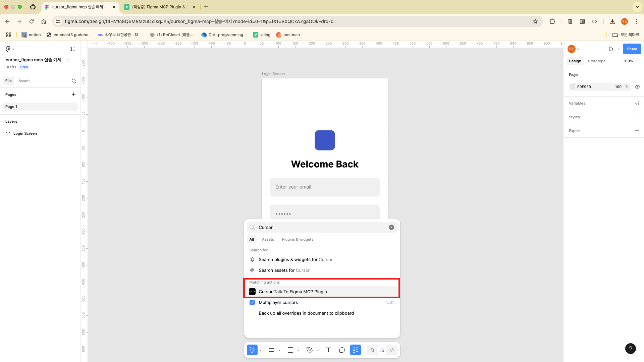Select the Text tool
The height and width of the screenshot is (362, 644).
point(328,350)
